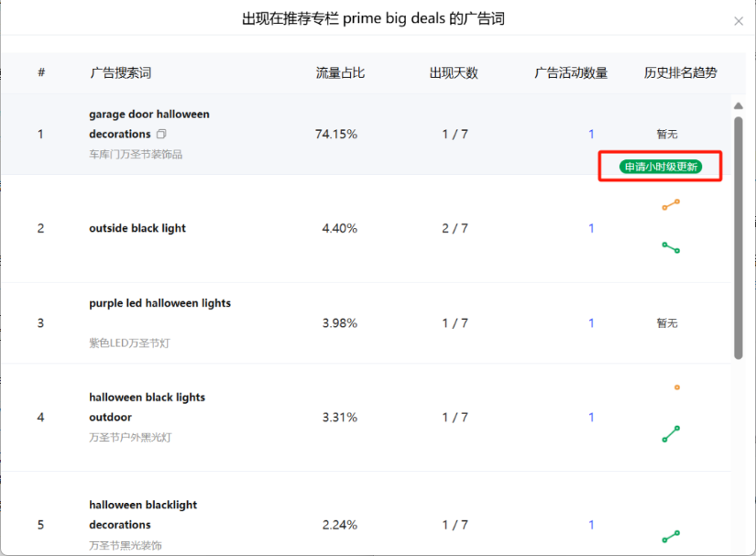Open ad campaign count for outside black light
This screenshot has width=756, height=556.
click(591, 228)
